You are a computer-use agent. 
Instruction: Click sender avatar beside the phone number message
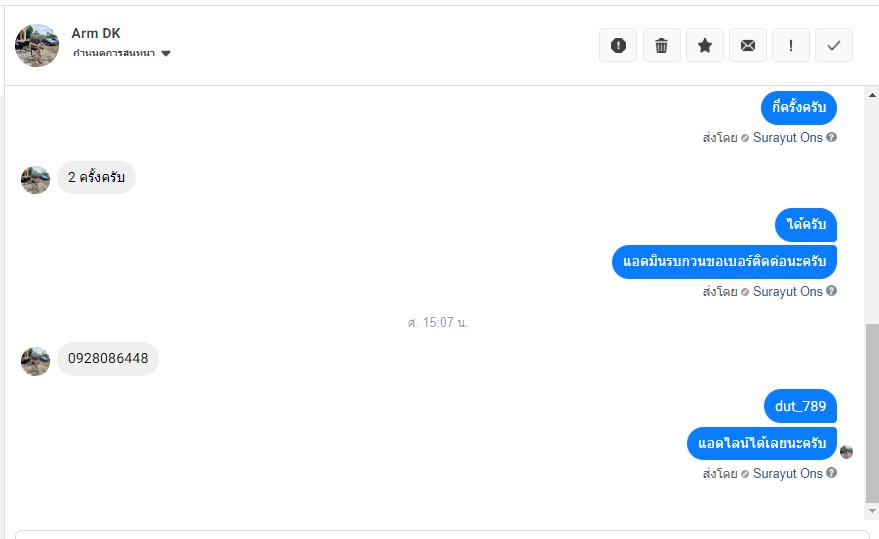[36, 361]
